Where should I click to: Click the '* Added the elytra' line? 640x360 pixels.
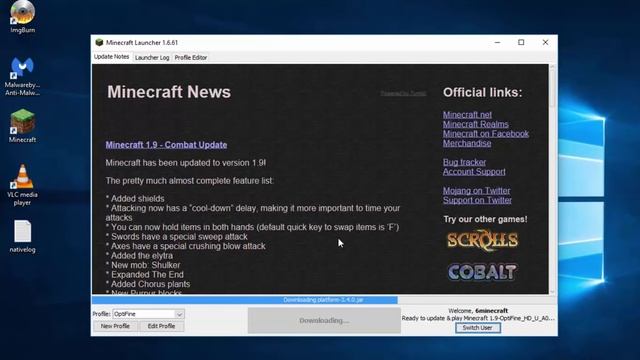139,256
